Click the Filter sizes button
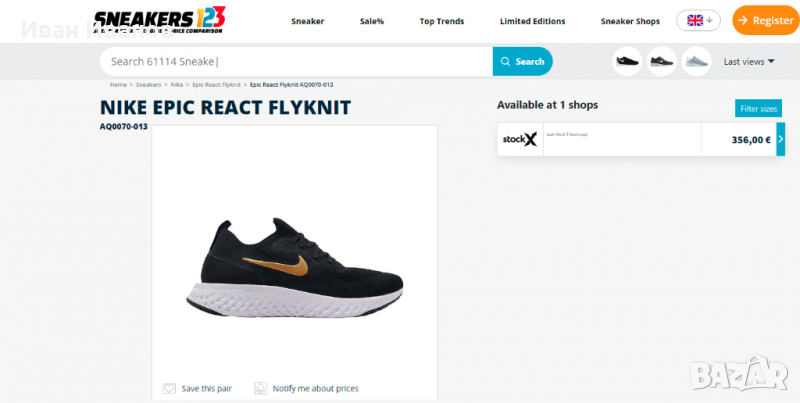Viewport: 800px width, 403px height. tap(758, 109)
